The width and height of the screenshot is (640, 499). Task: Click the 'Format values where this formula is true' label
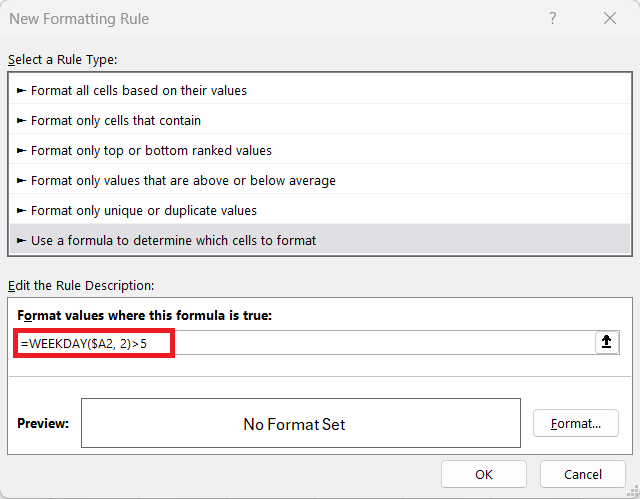coord(144,315)
